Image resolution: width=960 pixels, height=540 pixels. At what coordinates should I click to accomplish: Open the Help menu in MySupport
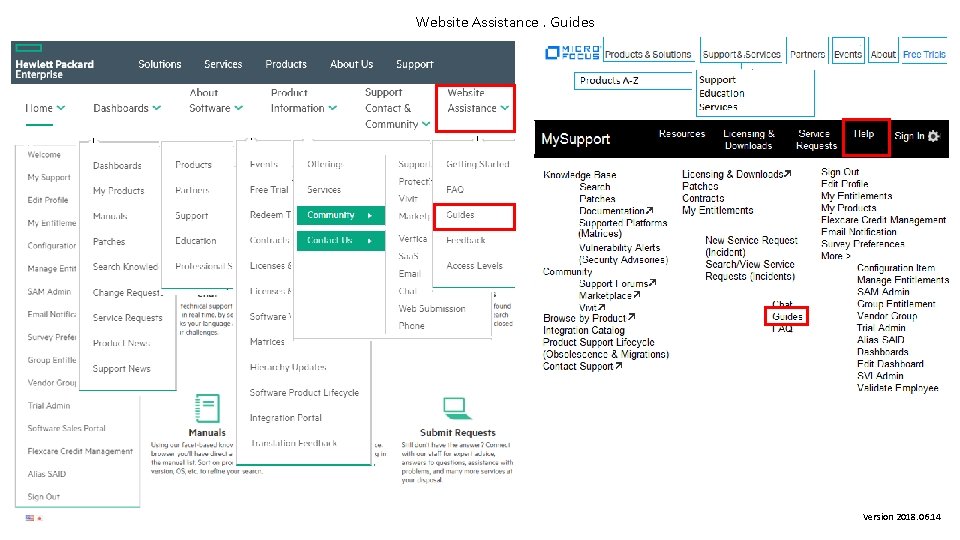(864, 134)
